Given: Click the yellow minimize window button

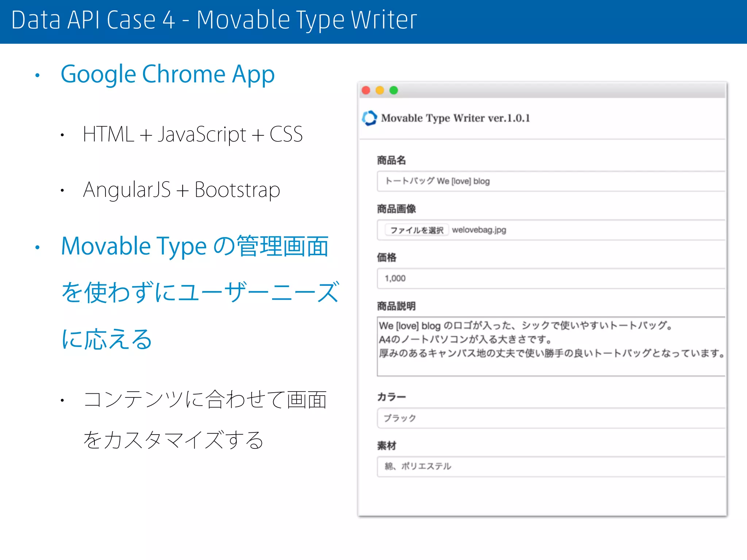Looking at the screenshot, I should (380, 90).
